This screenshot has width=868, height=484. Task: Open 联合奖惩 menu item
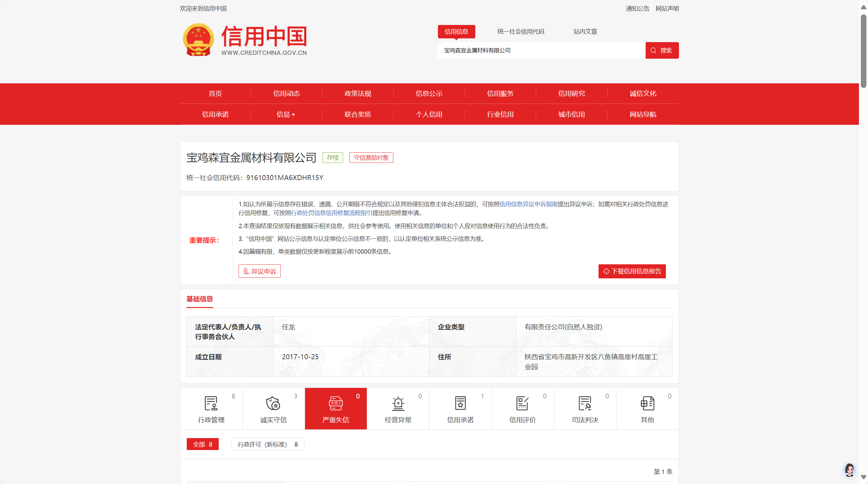(358, 114)
